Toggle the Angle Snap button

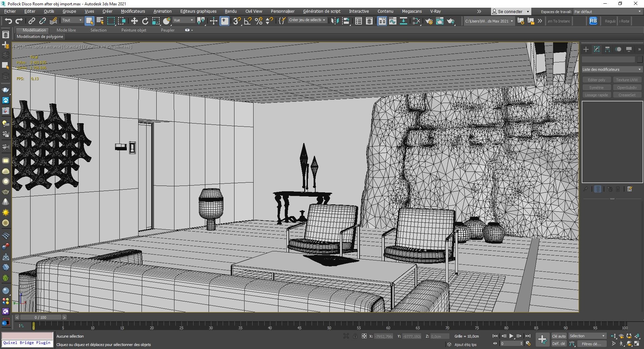[248, 21]
